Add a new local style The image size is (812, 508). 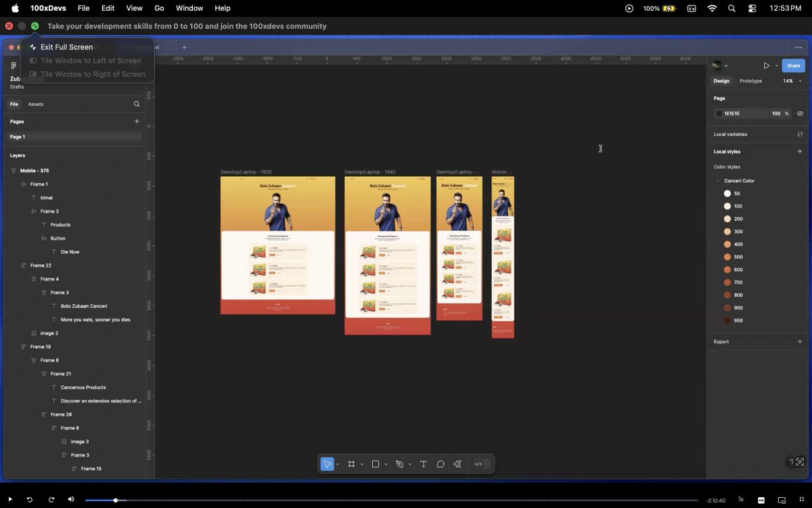coord(800,152)
